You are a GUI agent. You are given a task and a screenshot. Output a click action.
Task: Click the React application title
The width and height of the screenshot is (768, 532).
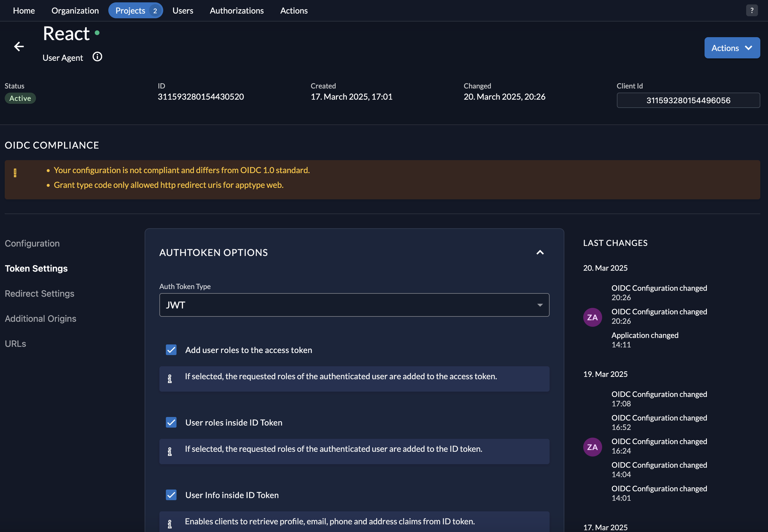pyautogui.click(x=66, y=34)
